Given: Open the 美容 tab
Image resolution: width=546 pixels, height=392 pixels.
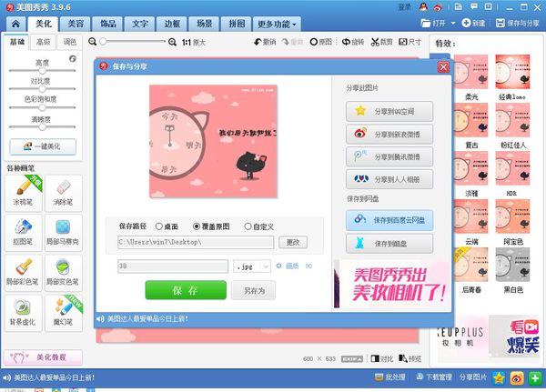Looking at the screenshot, I should click(76, 24).
